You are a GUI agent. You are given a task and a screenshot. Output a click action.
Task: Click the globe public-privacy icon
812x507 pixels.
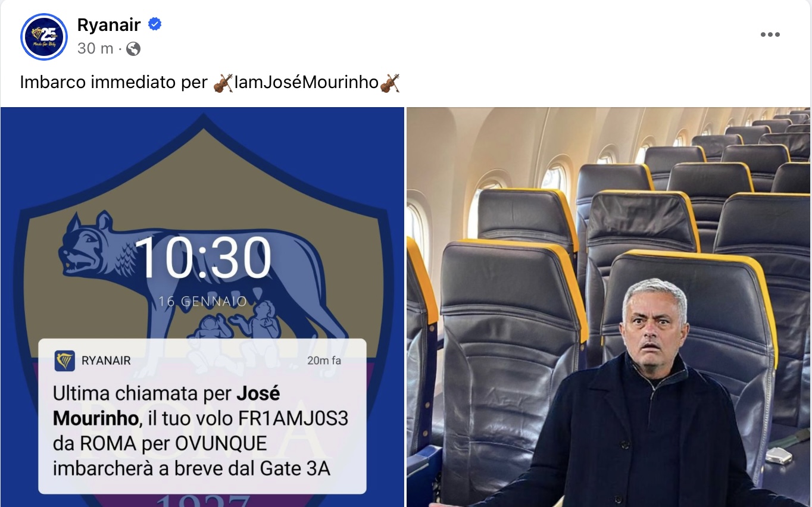point(133,49)
